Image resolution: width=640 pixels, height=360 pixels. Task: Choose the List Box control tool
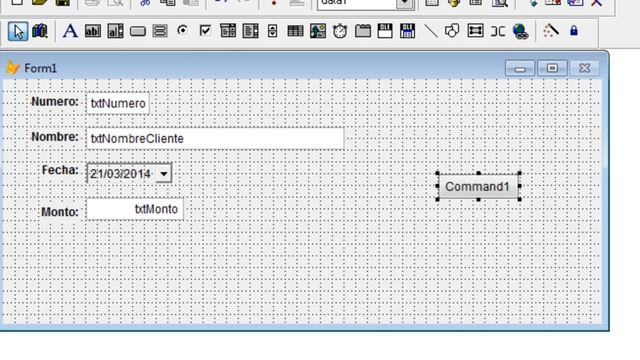coord(250,31)
